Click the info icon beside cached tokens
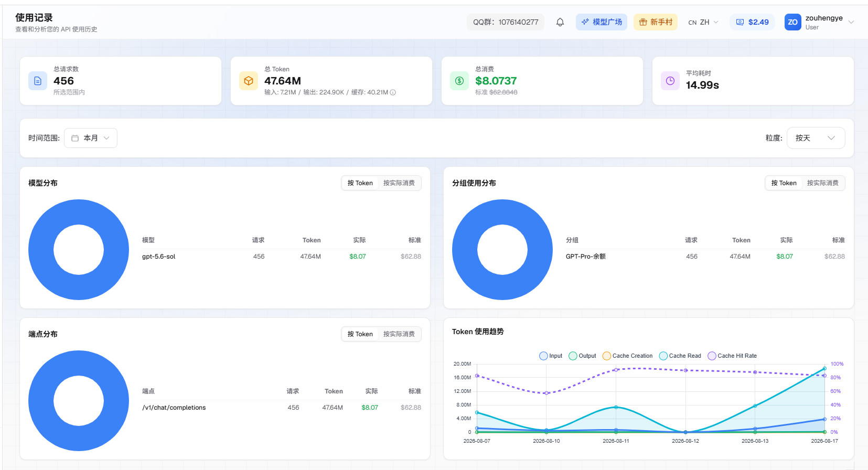The image size is (868, 470). click(x=393, y=92)
